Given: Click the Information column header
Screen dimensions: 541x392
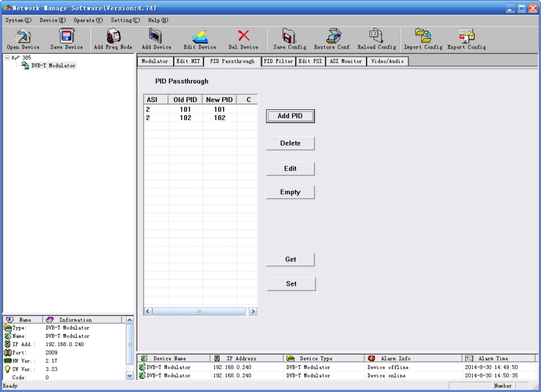Looking at the screenshot, I should click(x=82, y=320).
